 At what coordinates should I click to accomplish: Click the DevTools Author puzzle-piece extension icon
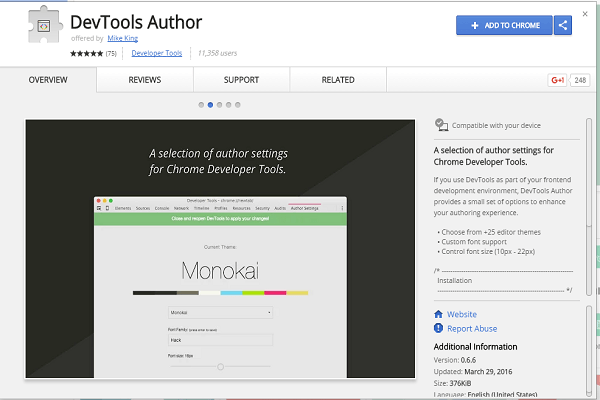[x=45, y=25]
